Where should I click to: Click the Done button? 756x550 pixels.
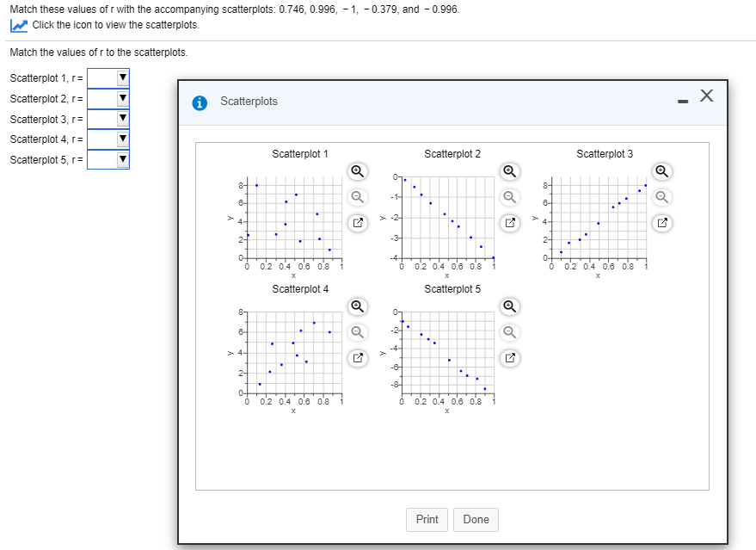476,519
